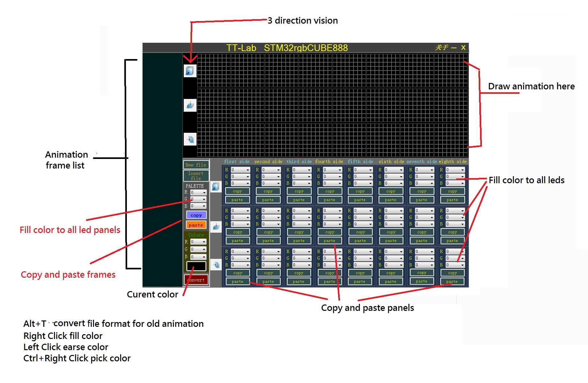Click the green 'Colors' heading text
588x383 pixels.
click(x=196, y=235)
